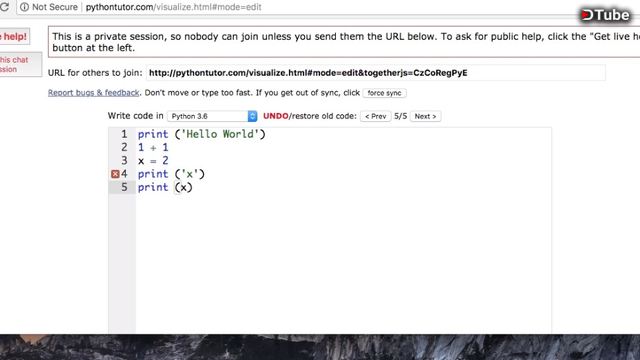This screenshot has width=640, height=360.
Task: Click the browser address bar URL
Action: point(173,7)
